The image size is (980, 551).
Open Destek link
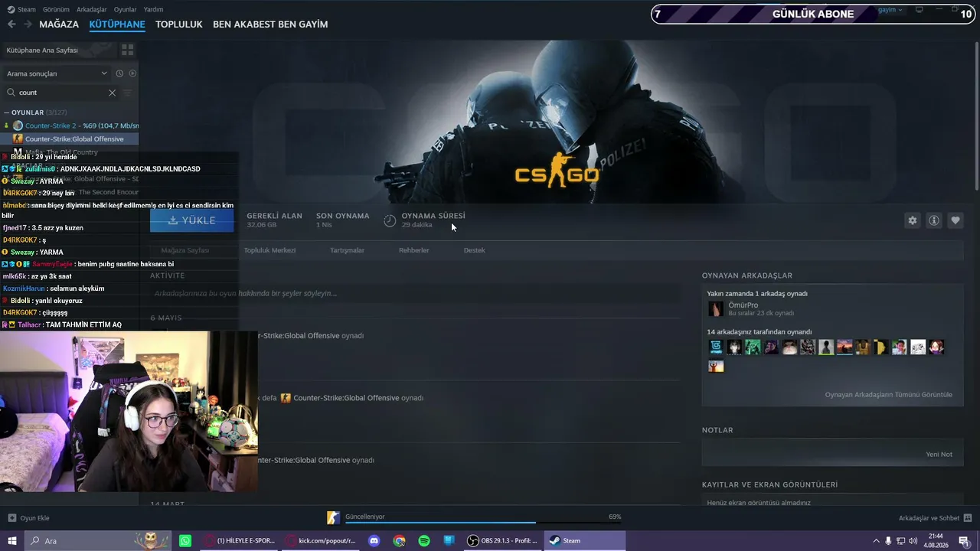[475, 250]
